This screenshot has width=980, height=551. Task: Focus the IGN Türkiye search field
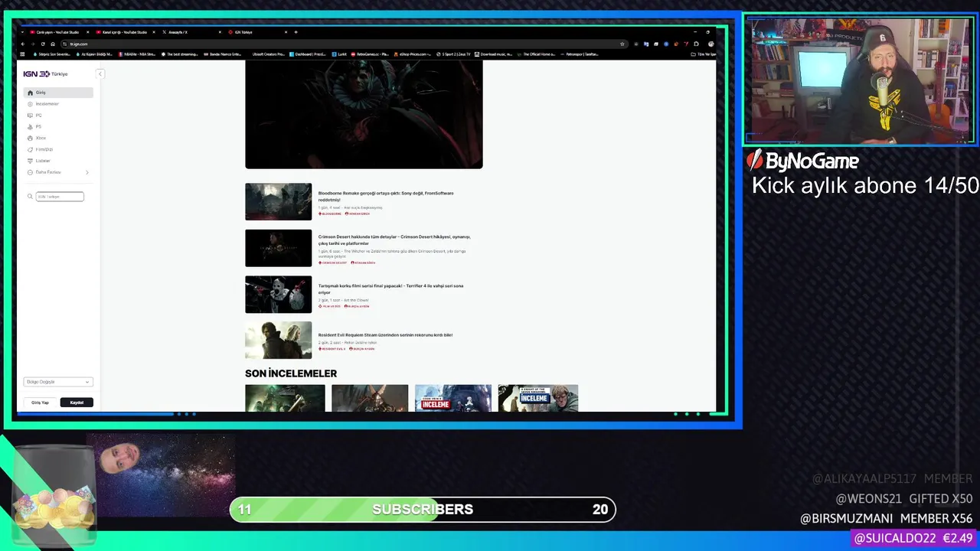click(x=60, y=197)
